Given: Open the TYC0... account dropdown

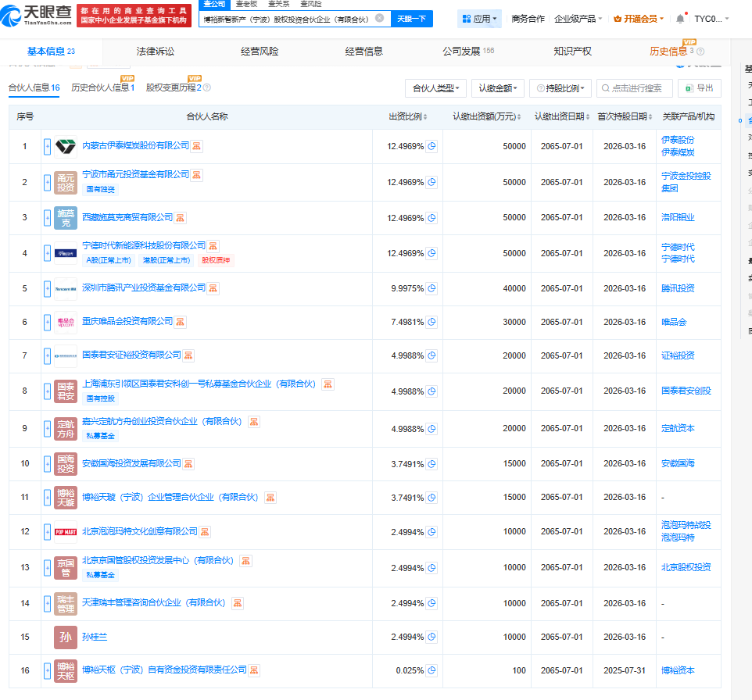Looking at the screenshot, I should click(711, 19).
